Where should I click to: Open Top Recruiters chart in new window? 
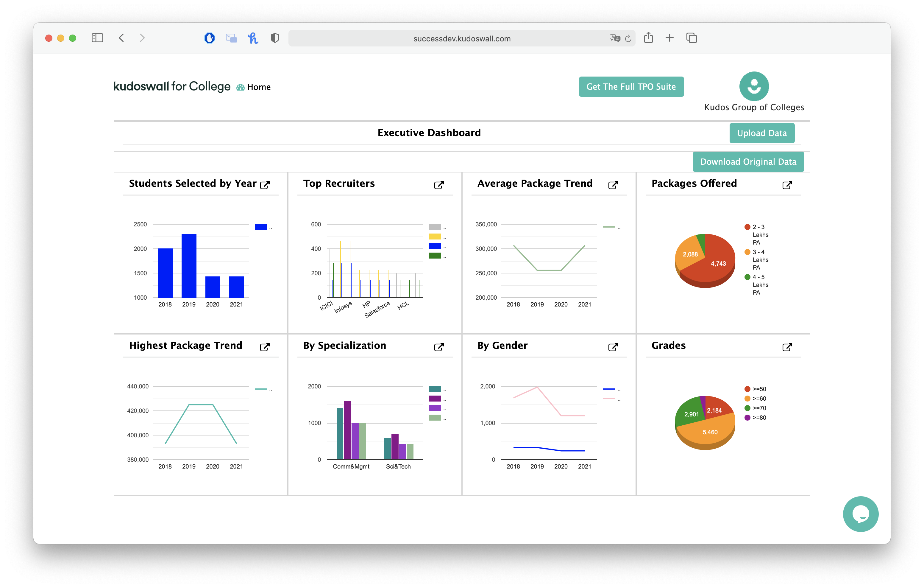438,185
